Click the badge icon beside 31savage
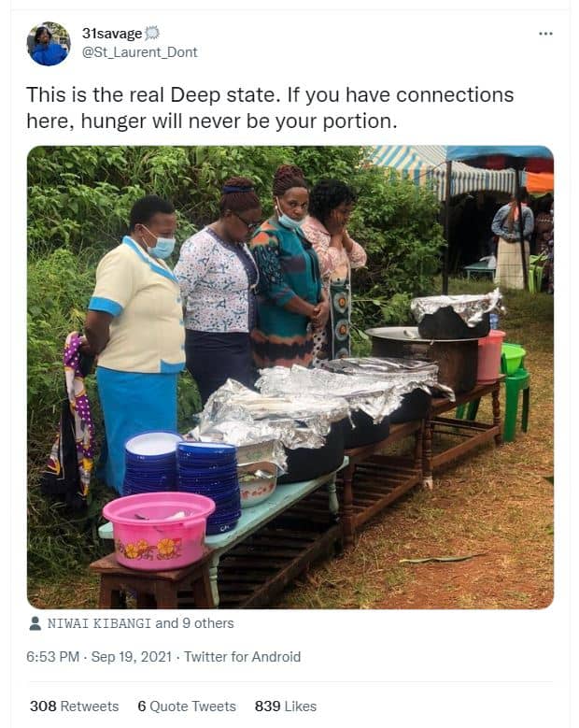The height and width of the screenshot is (728, 579). click(152, 34)
